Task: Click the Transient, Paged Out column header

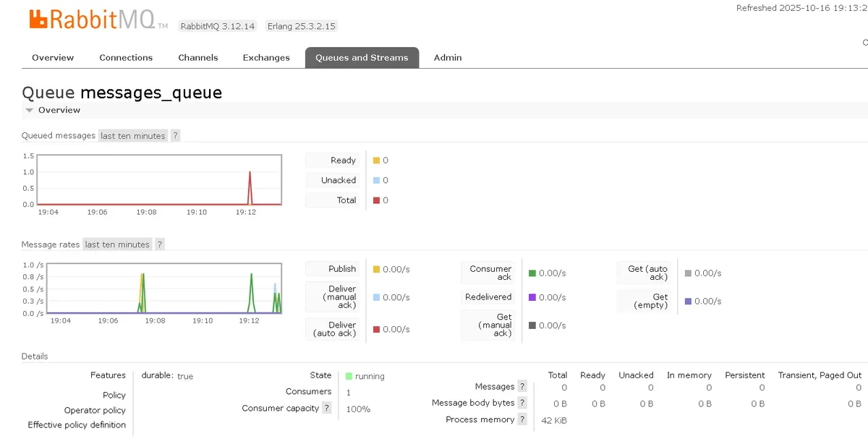Action: pos(820,375)
